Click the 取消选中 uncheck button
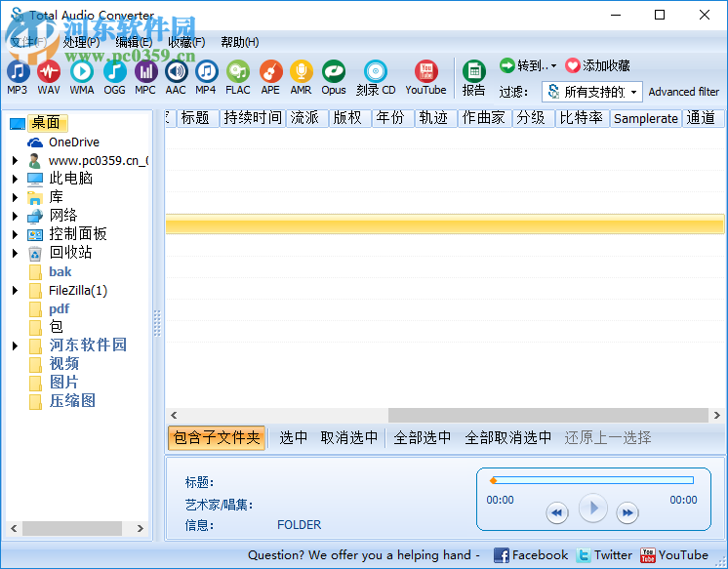Image resolution: width=728 pixels, height=569 pixels. coord(349,437)
